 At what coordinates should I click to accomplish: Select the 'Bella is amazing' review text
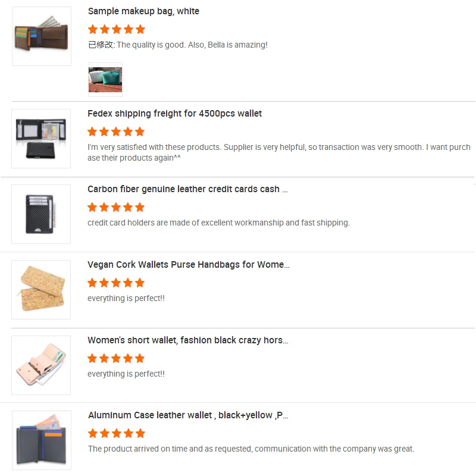click(178, 45)
